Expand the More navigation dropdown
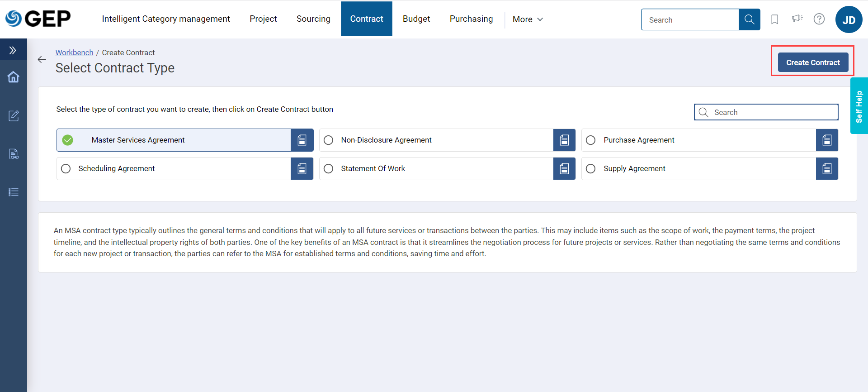 coord(527,19)
